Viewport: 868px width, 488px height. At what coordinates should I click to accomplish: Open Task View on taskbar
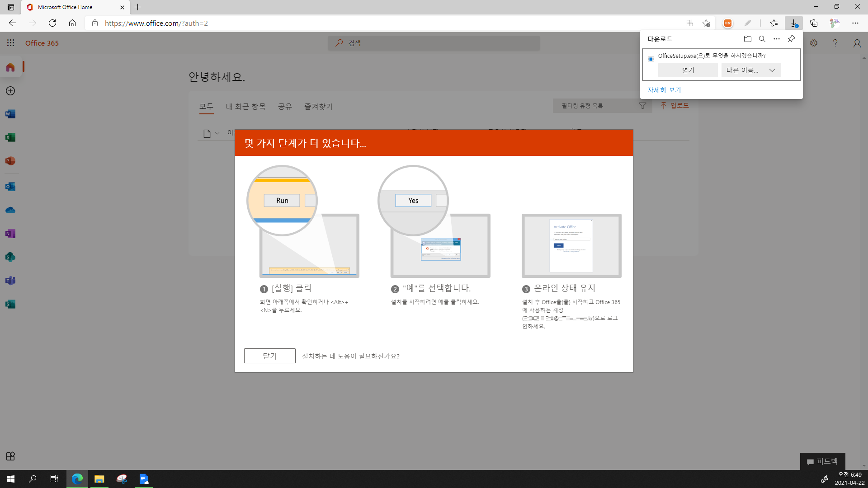coord(54,479)
